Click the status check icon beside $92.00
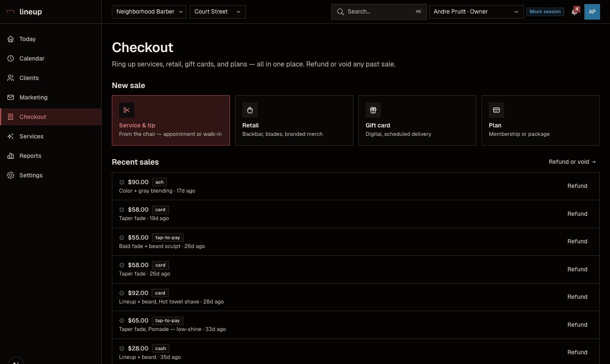 pos(122,293)
